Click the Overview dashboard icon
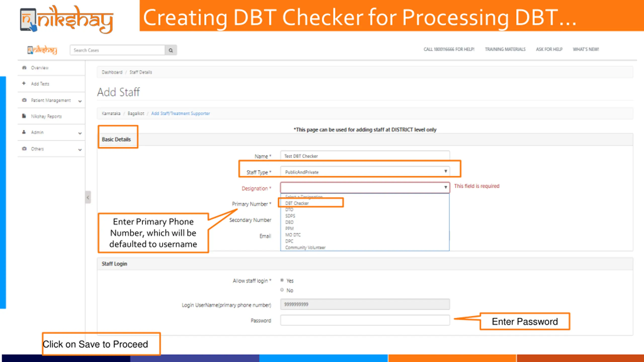The width and height of the screenshot is (644, 362). tap(24, 67)
